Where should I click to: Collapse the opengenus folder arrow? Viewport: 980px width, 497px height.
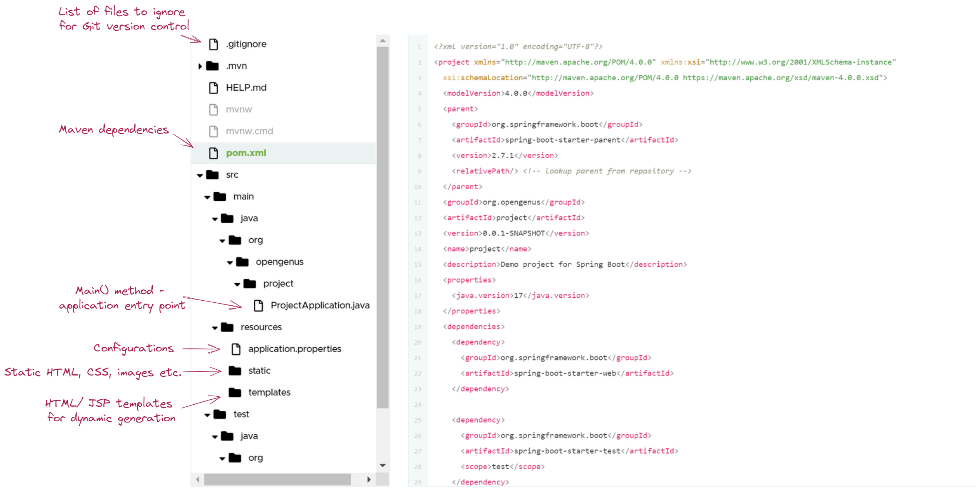(230, 262)
